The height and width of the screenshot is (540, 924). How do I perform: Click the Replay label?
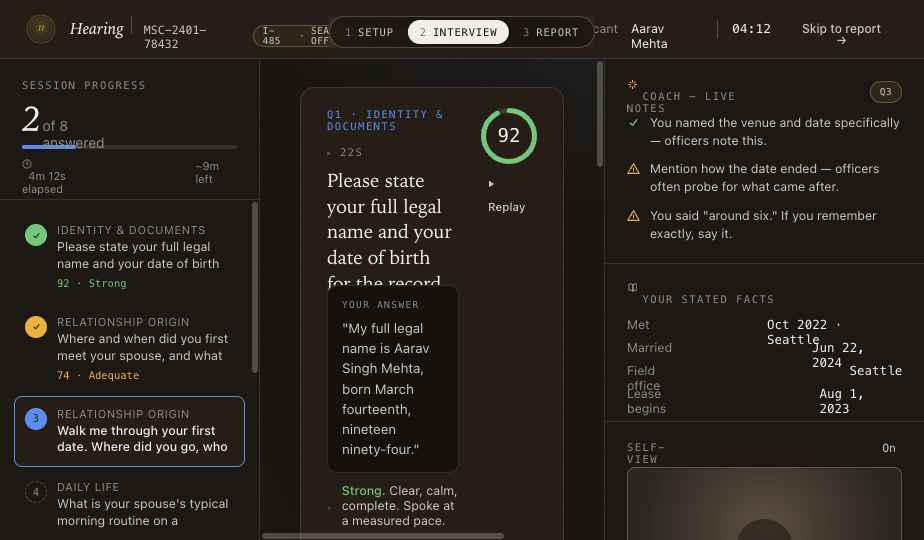506,207
